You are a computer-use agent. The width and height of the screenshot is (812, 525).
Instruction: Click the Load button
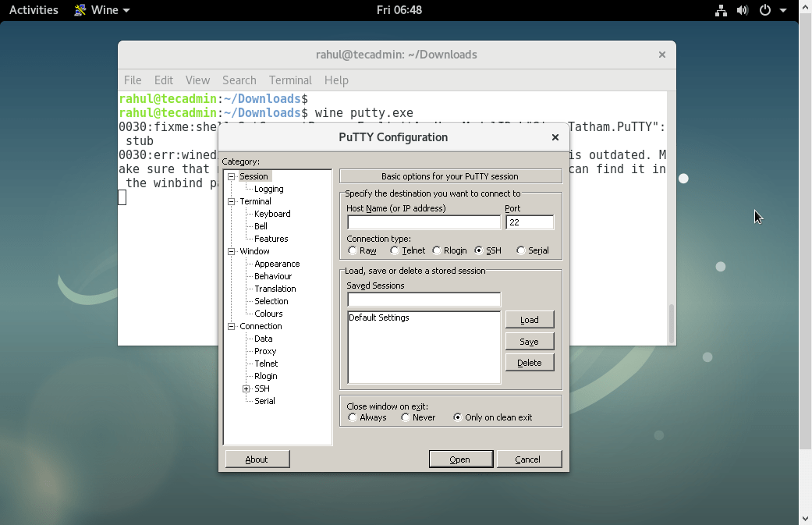pyautogui.click(x=530, y=319)
